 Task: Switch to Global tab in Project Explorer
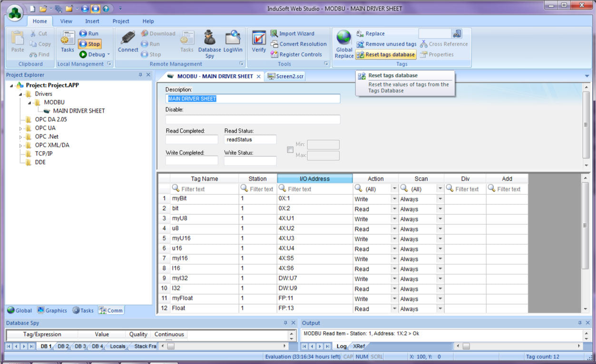[x=20, y=310]
